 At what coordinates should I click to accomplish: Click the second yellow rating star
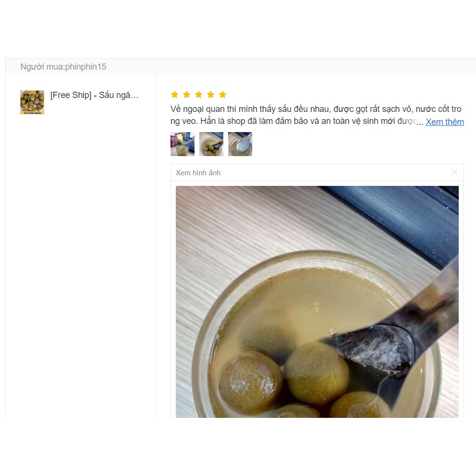(187, 95)
